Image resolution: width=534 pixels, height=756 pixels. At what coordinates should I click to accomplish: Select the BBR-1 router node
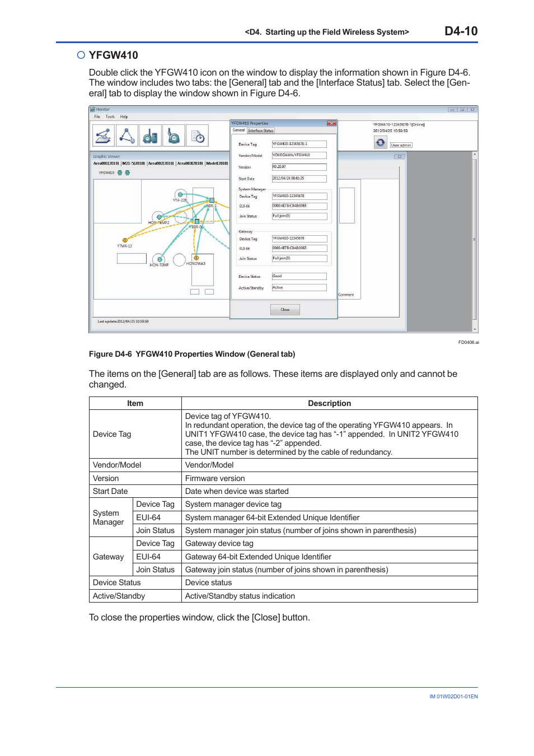pos(212,200)
